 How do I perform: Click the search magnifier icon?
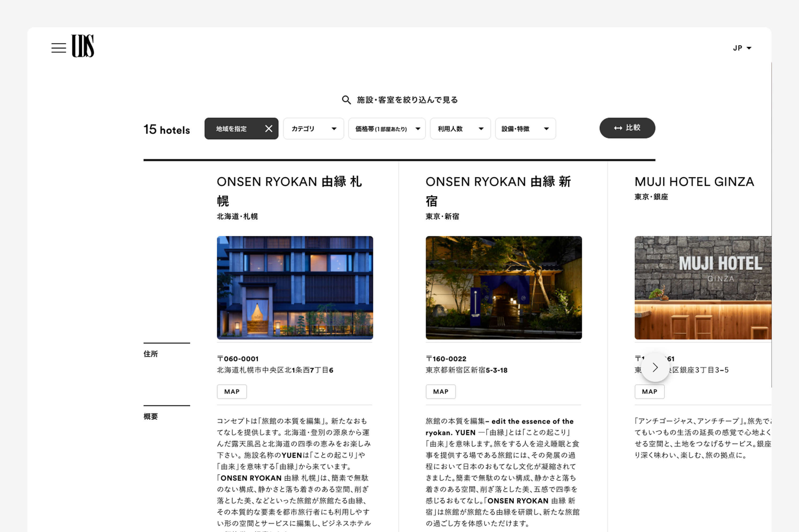tap(346, 100)
